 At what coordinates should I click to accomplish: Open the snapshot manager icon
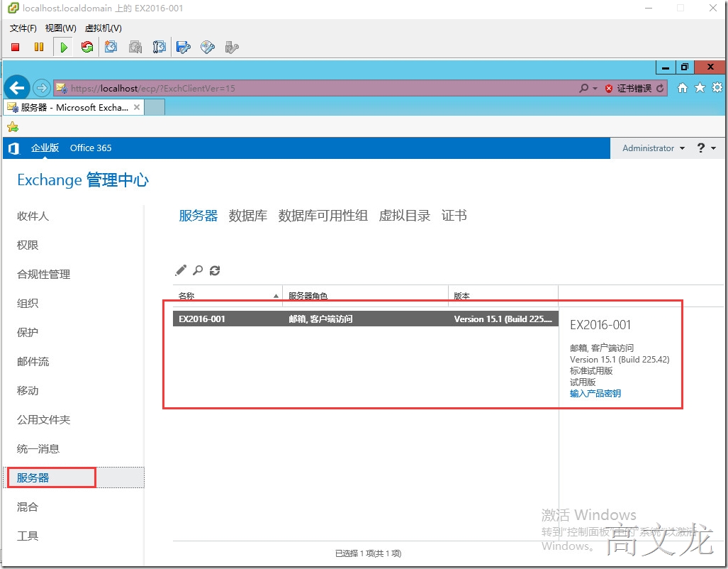click(x=159, y=47)
